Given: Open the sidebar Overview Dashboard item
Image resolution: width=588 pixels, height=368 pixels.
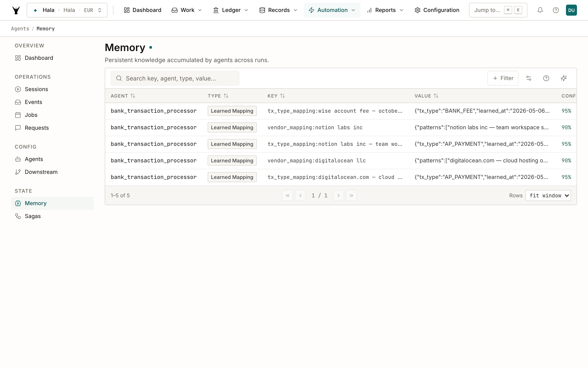Looking at the screenshot, I should [52, 58].
